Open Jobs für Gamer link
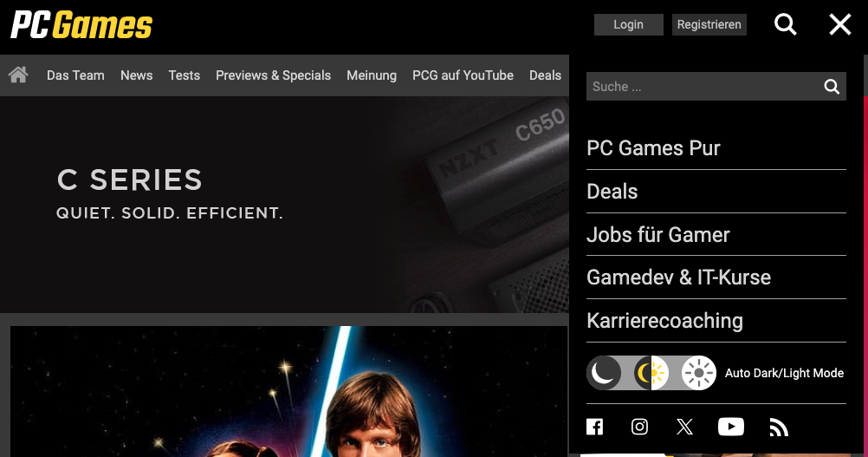Image resolution: width=868 pixels, height=457 pixels. point(658,235)
